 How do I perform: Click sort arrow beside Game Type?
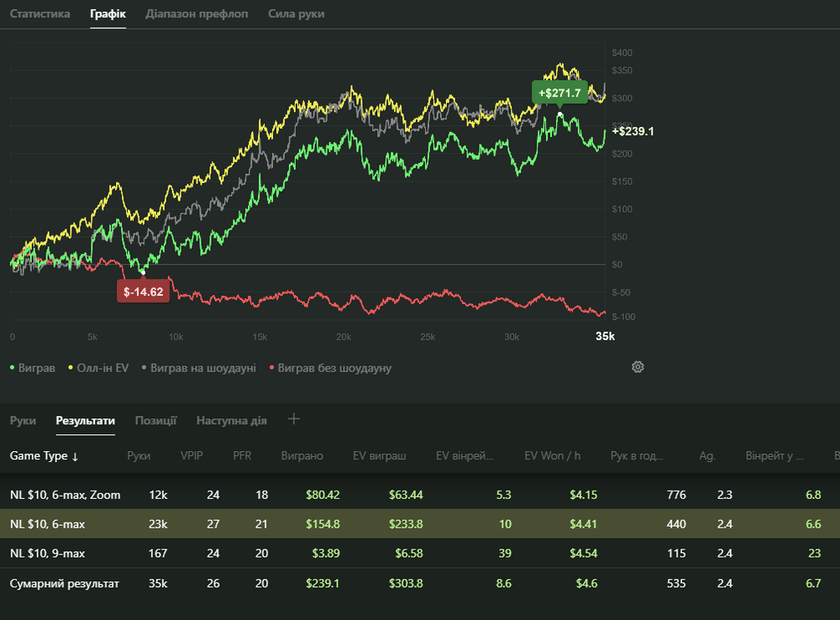coord(75,456)
